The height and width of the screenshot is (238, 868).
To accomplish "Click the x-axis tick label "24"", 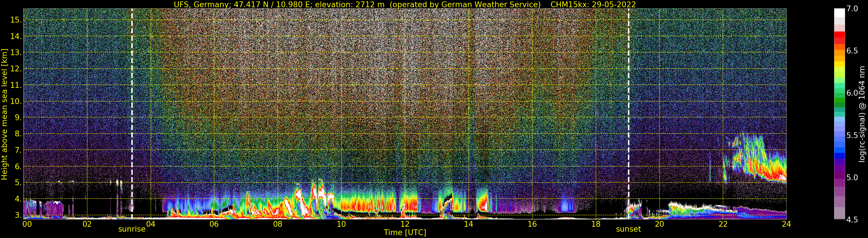I will 786,224.
